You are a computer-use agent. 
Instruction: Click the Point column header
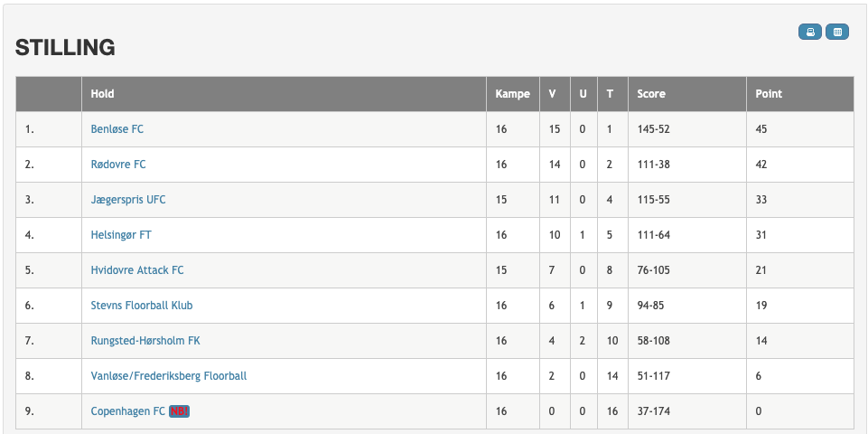coord(769,94)
